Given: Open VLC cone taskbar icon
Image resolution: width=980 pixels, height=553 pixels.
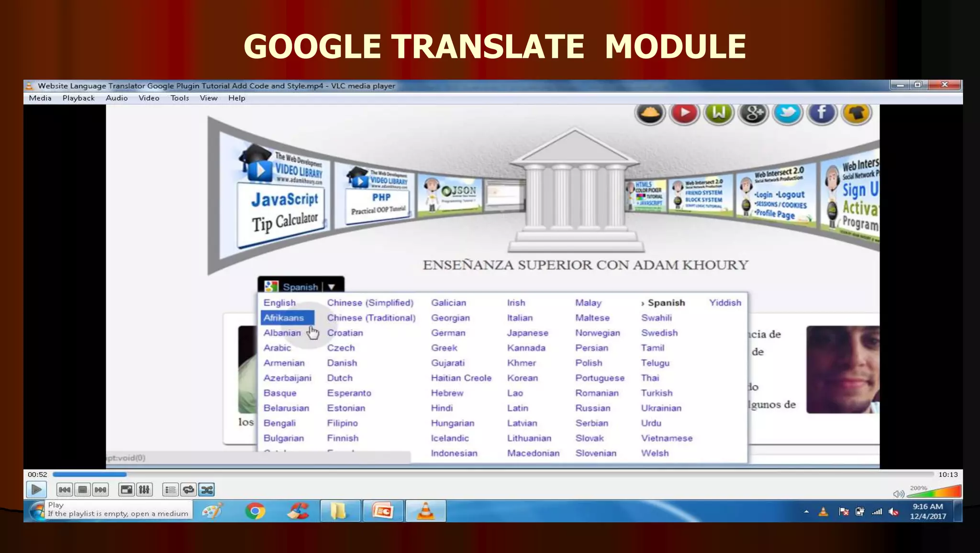Looking at the screenshot, I should pos(425,511).
